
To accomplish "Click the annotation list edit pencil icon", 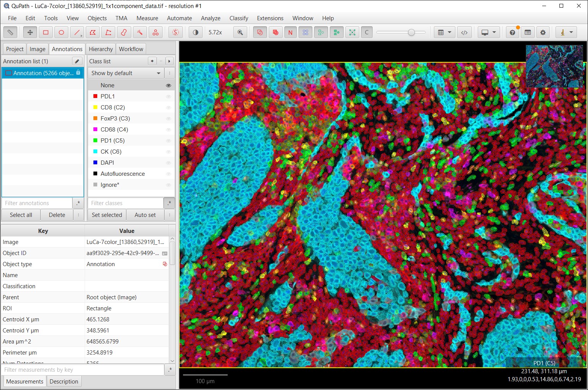I will (x=77, y=61).
